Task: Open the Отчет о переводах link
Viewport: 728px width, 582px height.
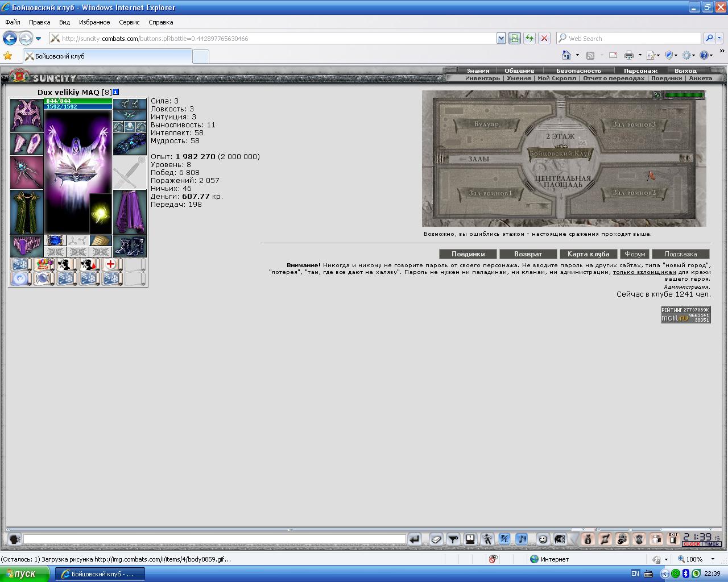Action: point(614,78)
